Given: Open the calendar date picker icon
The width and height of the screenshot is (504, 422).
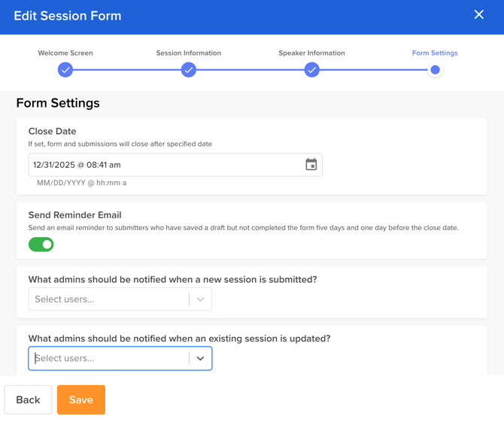Looking at the screenshot, I should click(311, 165).
